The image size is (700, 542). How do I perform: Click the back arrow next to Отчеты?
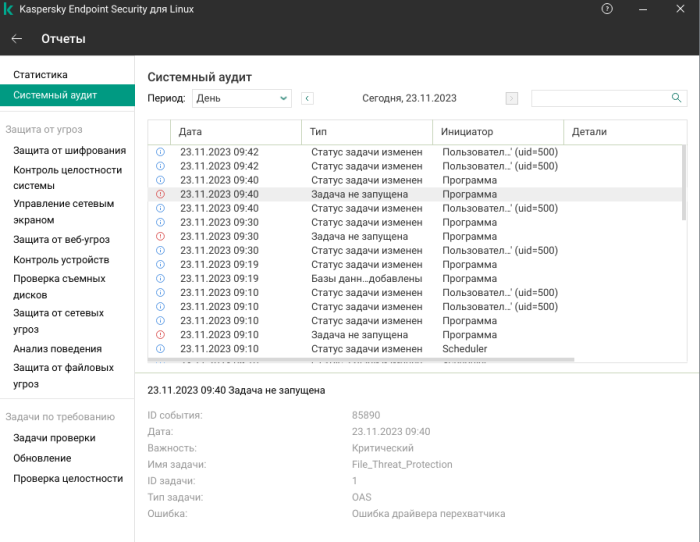pos(17,39)
